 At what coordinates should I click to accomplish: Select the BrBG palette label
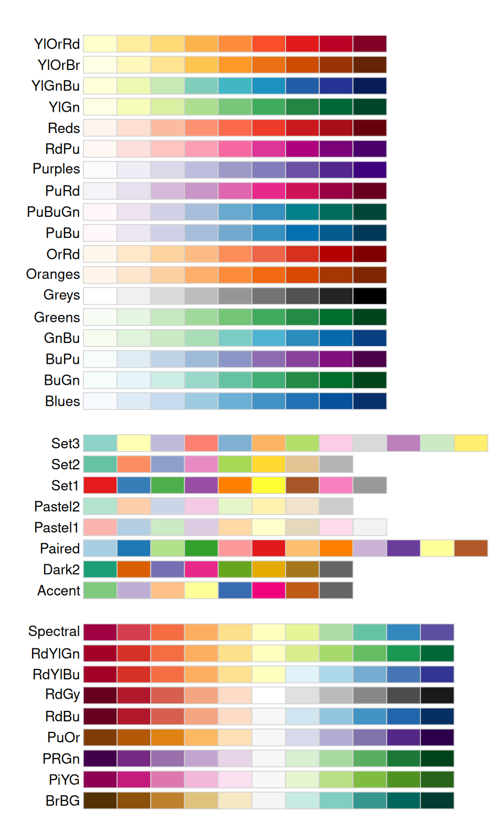pyautogui.click(x=62, y=801)
